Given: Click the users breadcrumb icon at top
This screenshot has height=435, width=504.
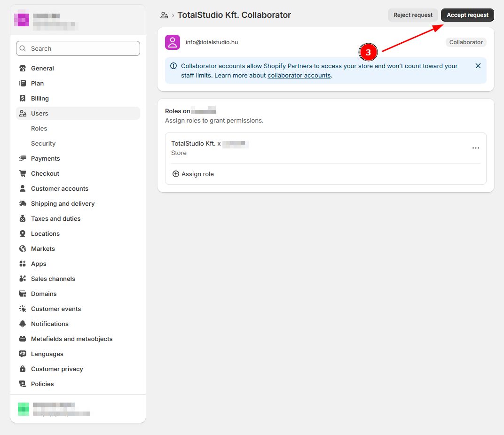Looking at the screenshot, I should [164, 15].
